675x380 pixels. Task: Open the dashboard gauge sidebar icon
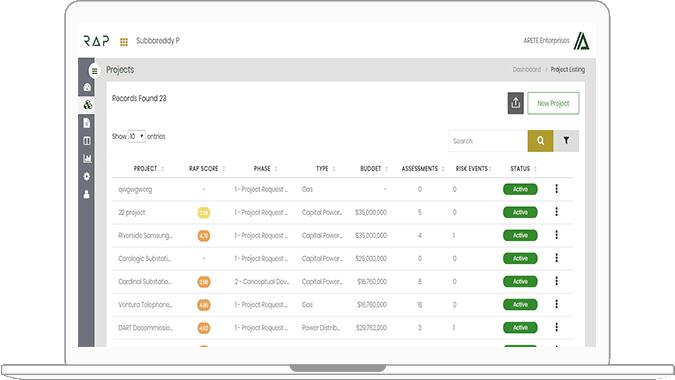(x=87, y=87)
